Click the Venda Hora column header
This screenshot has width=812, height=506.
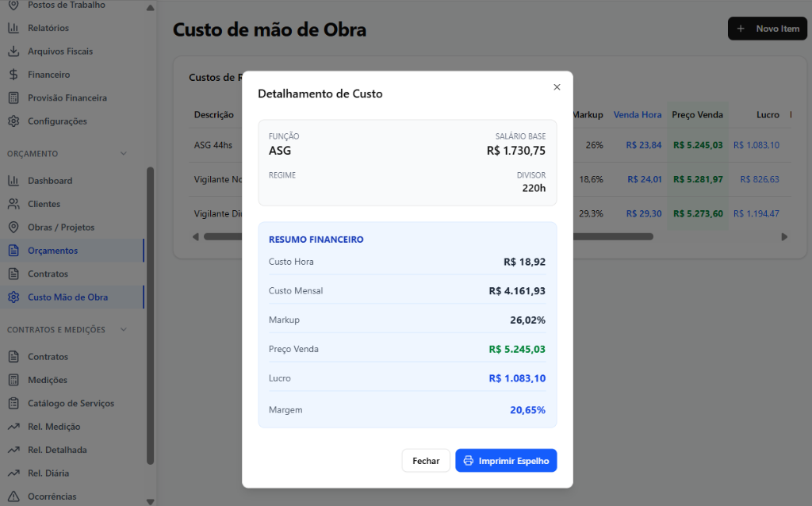(x=638, y=115)
